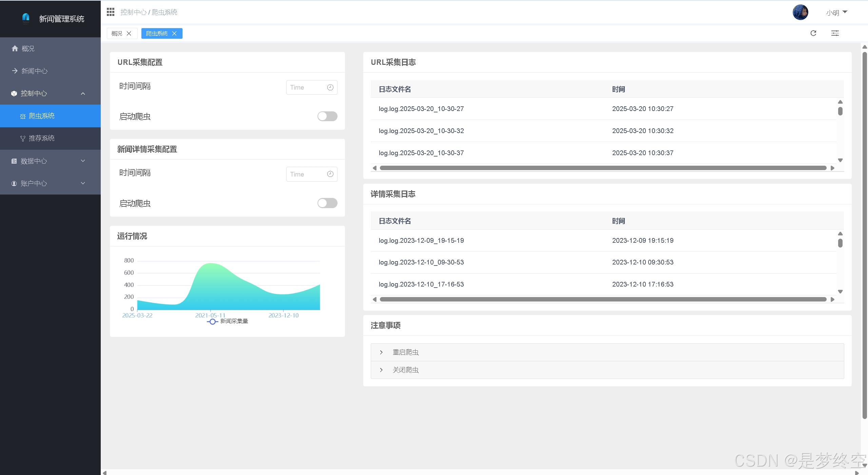Close the 概况 tab with its X

pyautogui.click(x=129, y=34)
